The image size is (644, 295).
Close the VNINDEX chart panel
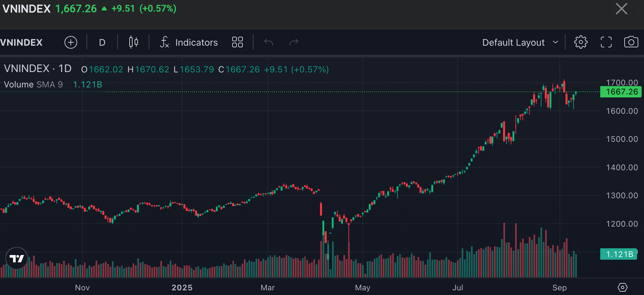(622, 9)
